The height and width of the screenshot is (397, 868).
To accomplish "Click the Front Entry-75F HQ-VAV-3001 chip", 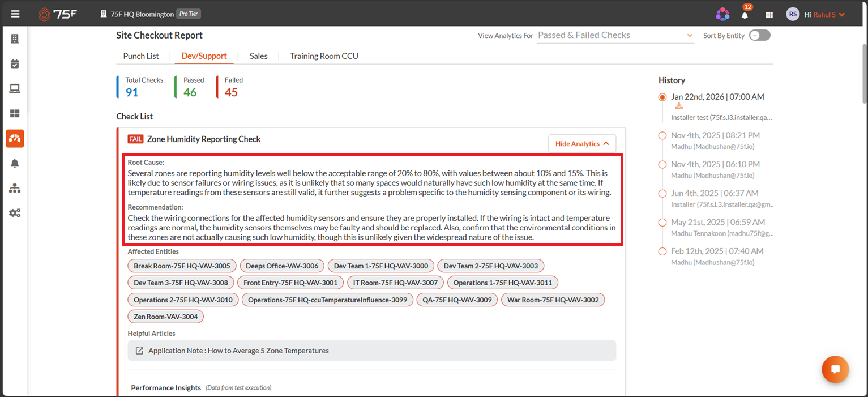I will pos(290,283).
